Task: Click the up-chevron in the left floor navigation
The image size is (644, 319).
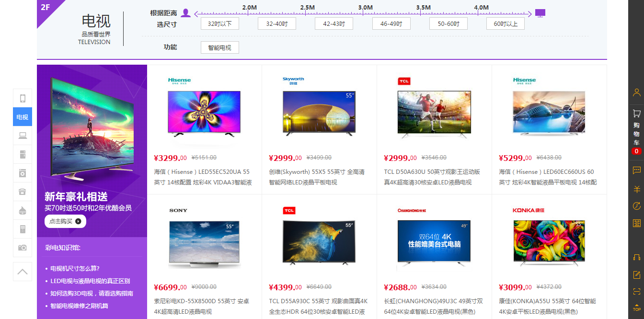Action: click(23, 272)
